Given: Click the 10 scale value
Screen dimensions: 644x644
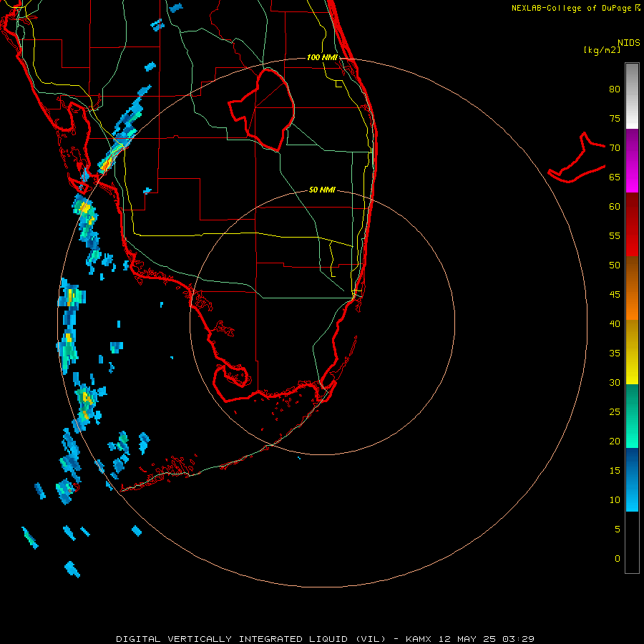Looking at the screenshot, I should (x=615, y=500).
